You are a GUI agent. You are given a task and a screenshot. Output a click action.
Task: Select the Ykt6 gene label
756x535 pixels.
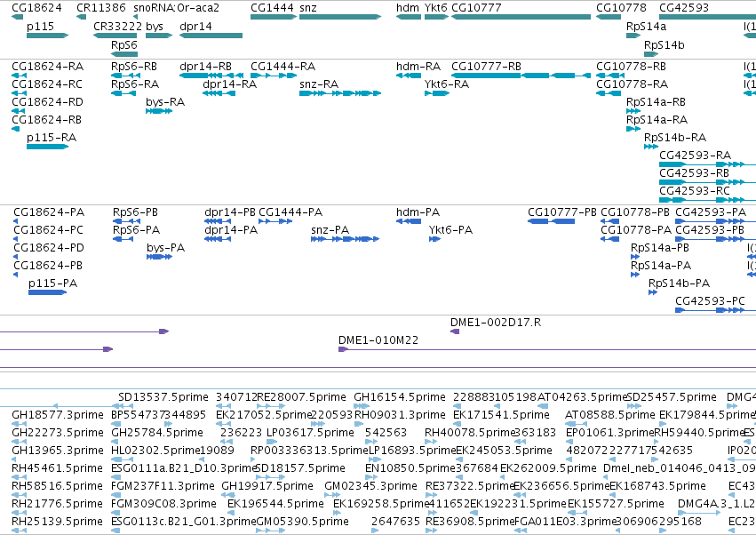436,8
